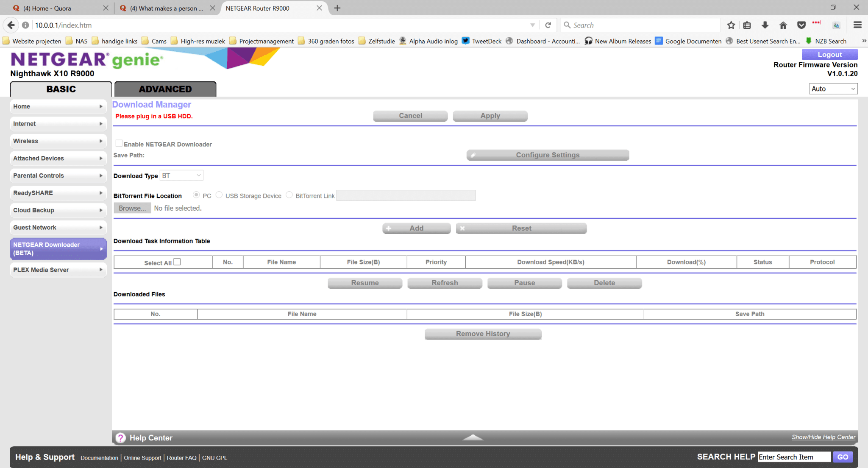Open Attached Devices in sidebar
The image size is (868, 468).
58,159
